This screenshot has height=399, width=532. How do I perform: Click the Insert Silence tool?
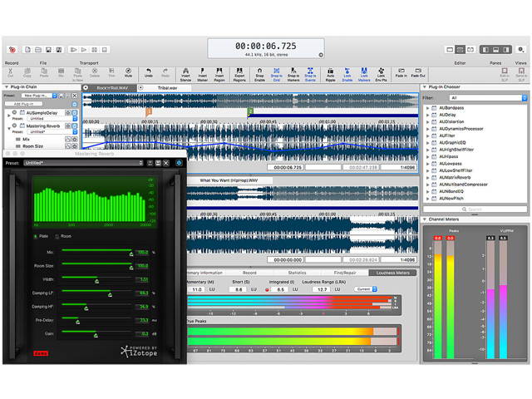(x=185, y=75)
